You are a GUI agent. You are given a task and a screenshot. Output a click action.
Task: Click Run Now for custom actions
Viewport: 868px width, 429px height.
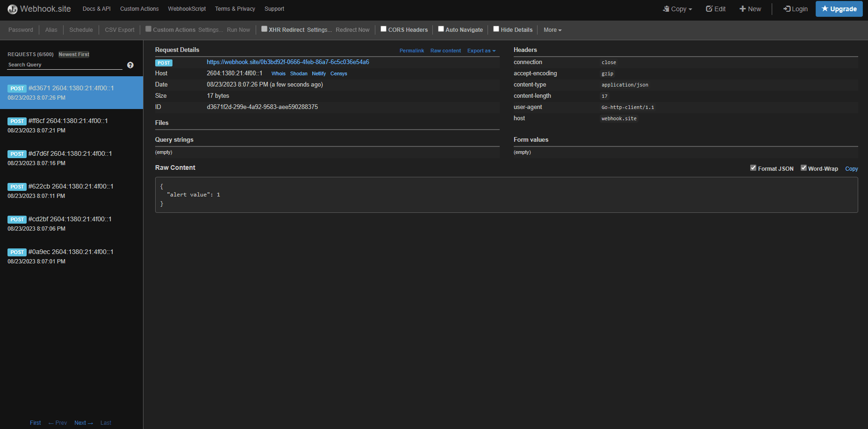coord(238,30)
